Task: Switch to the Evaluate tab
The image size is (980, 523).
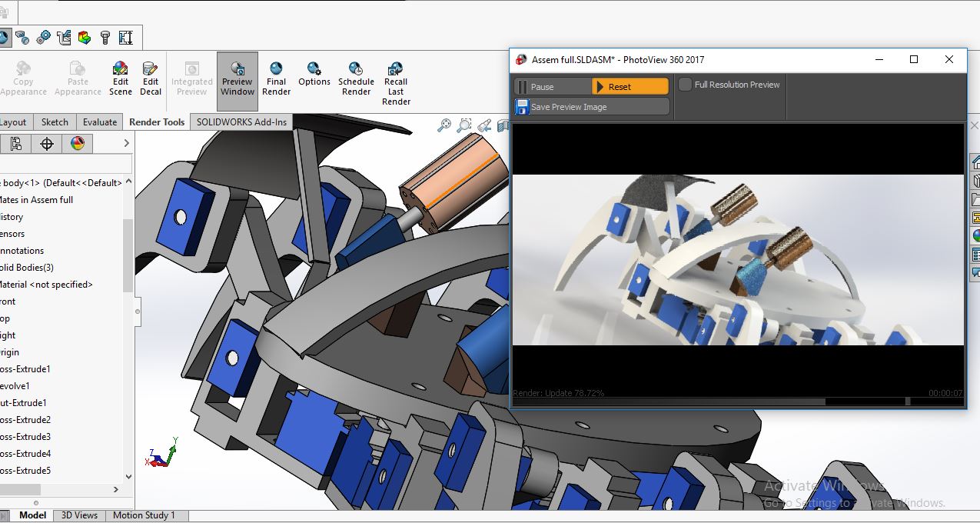Action: [100, 122]
